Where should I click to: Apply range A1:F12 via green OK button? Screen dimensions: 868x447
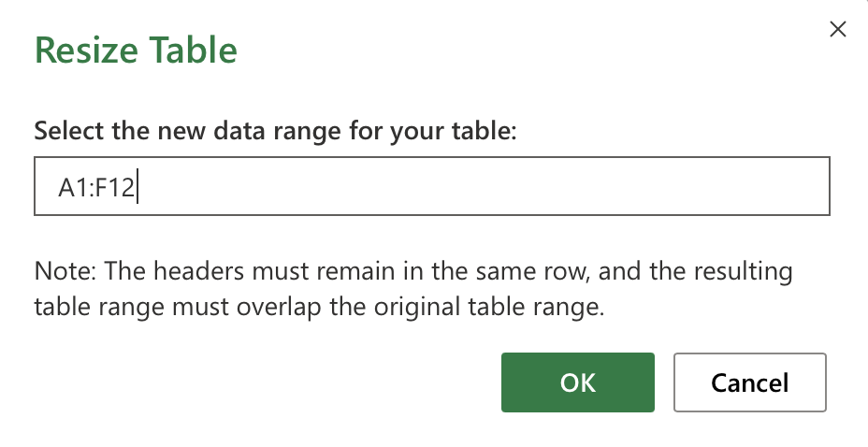(577, 382)
